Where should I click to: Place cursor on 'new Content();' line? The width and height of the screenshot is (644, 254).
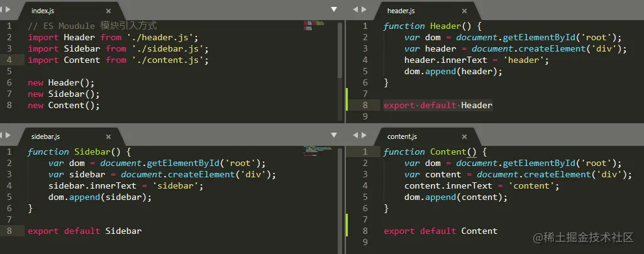click(x=64, y=106)
